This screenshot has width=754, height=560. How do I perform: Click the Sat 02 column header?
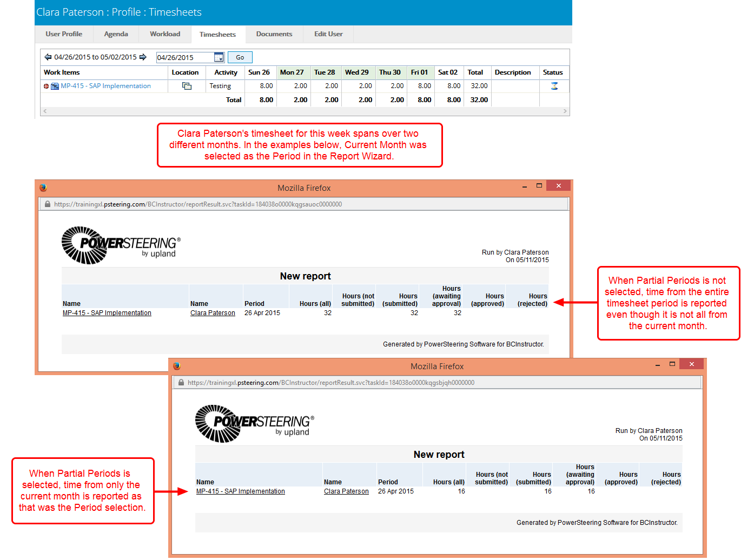pos(448,72)
